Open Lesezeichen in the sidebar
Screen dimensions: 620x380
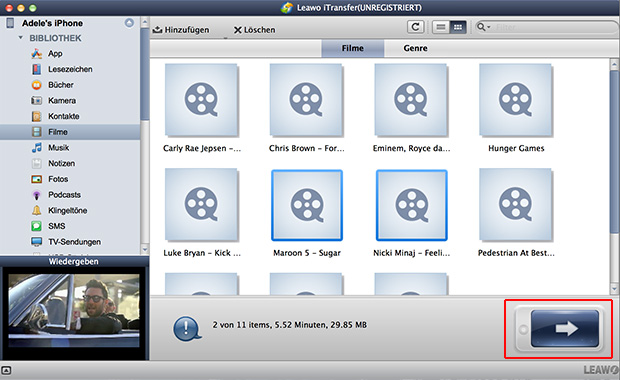pos(70,69)
